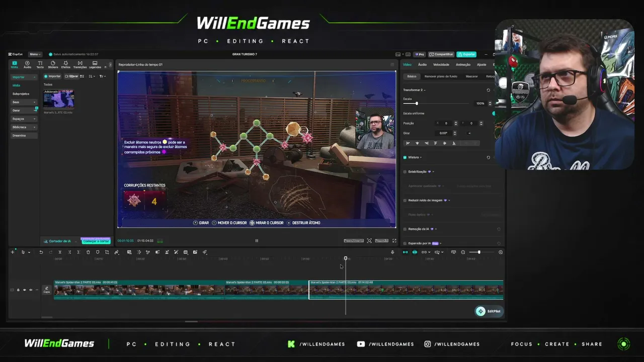
Task: Open the Texto tool icon
Action: click(x=40, y=64)
